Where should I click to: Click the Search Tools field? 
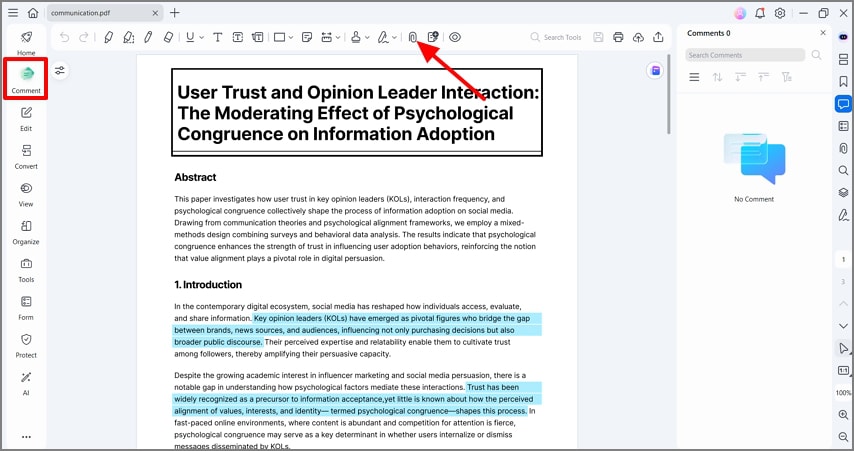[556, 37]
